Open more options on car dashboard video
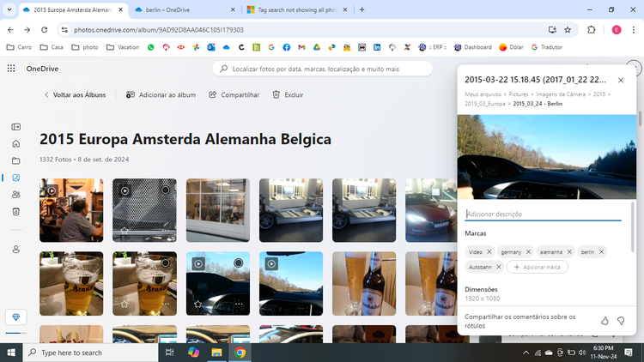644x362 pixels. pos(239,305)
